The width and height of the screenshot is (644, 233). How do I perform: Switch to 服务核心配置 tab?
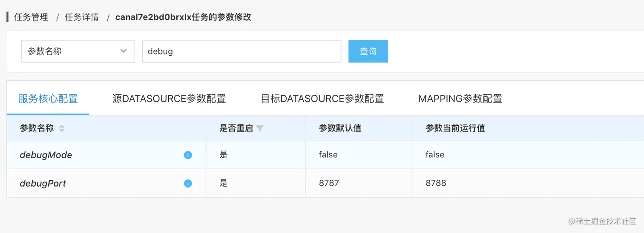click(48, 99)
